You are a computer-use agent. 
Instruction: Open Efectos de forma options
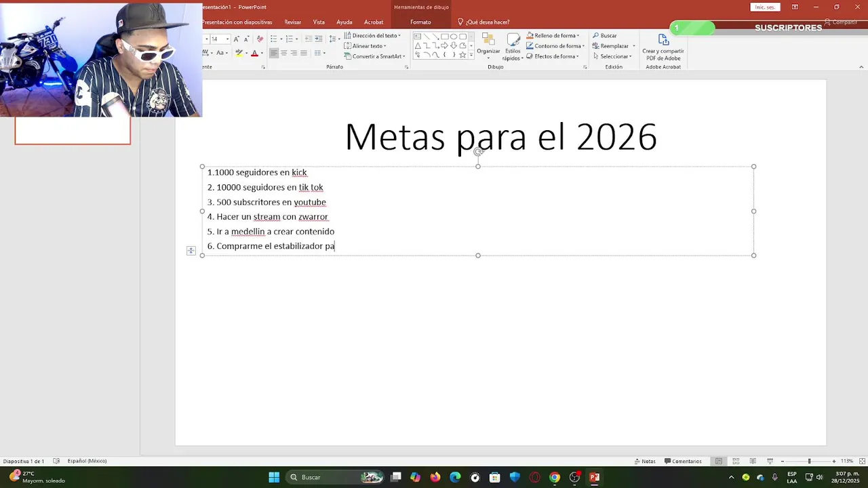click(x=553, y=56)
